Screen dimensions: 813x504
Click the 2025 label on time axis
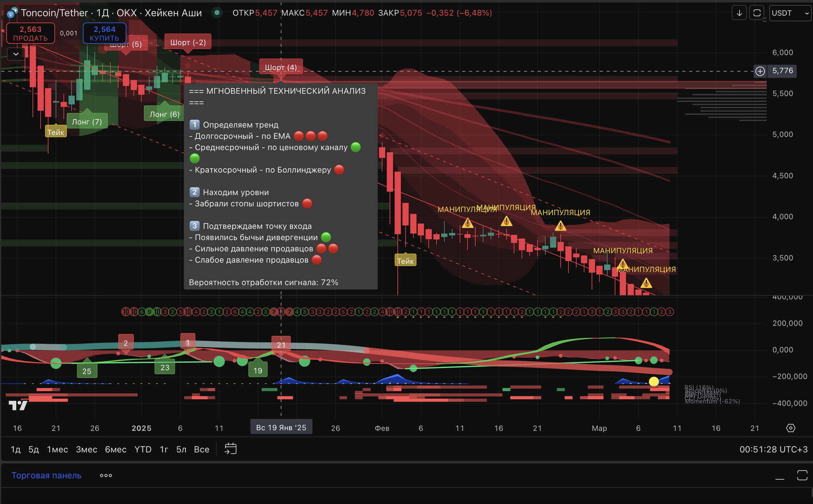pyautogui.click(x=141, y=428)
